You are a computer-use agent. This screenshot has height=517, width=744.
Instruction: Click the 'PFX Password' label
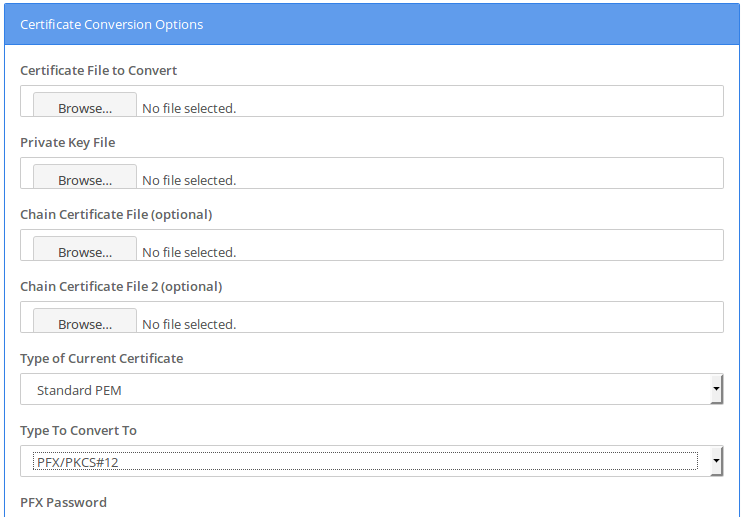pos(63,503)
